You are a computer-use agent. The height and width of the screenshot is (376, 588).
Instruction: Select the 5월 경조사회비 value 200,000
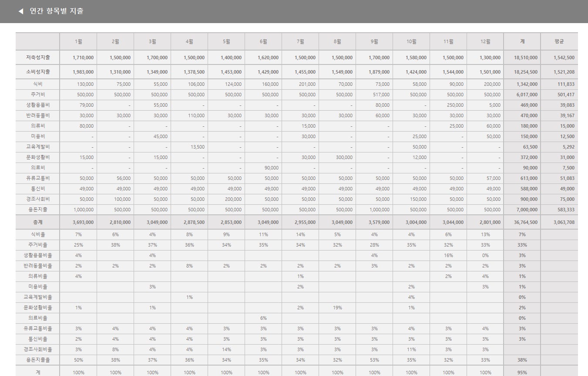click(233, 199)
